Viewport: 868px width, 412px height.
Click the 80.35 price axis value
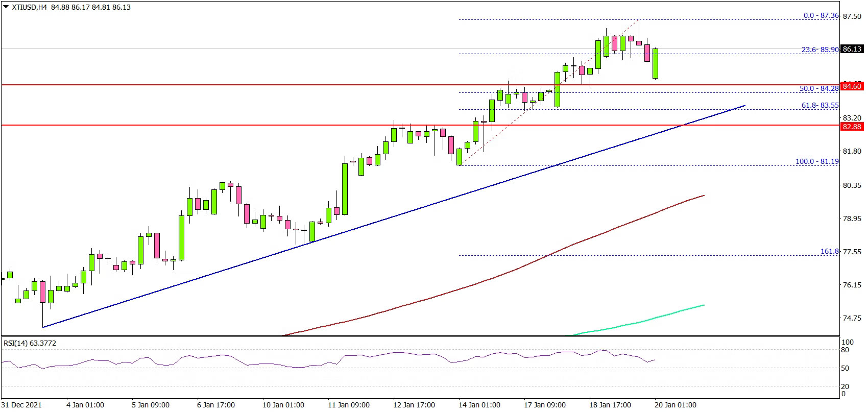pyautogui.click(x=852, y=185)
